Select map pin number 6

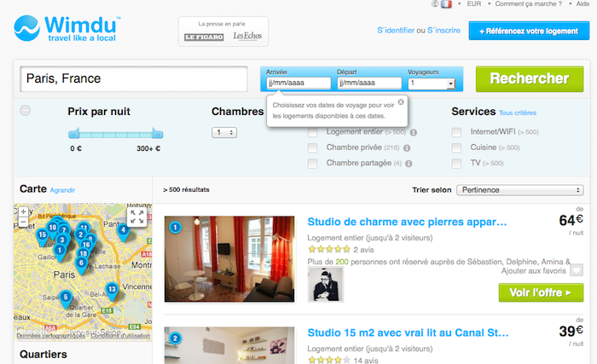tap(81, 264)
